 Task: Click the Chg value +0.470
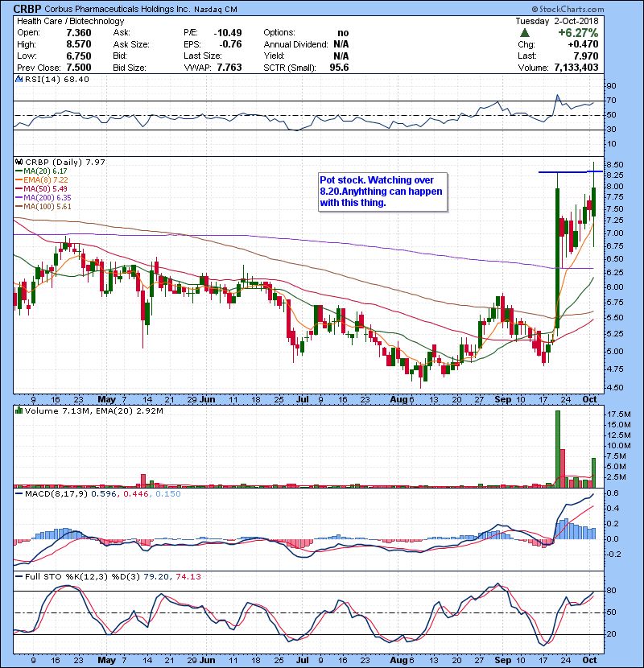[x=583, y=44]
